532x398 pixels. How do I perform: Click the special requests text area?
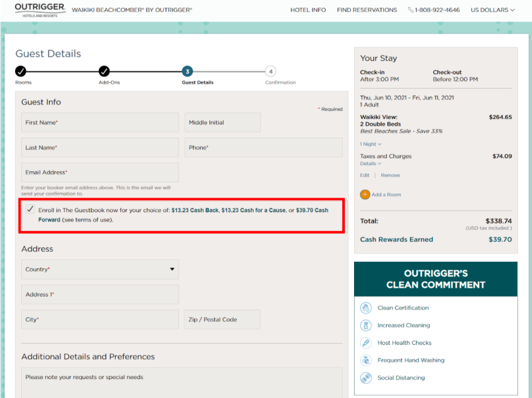pyautogui.click(x=182, y=382)
